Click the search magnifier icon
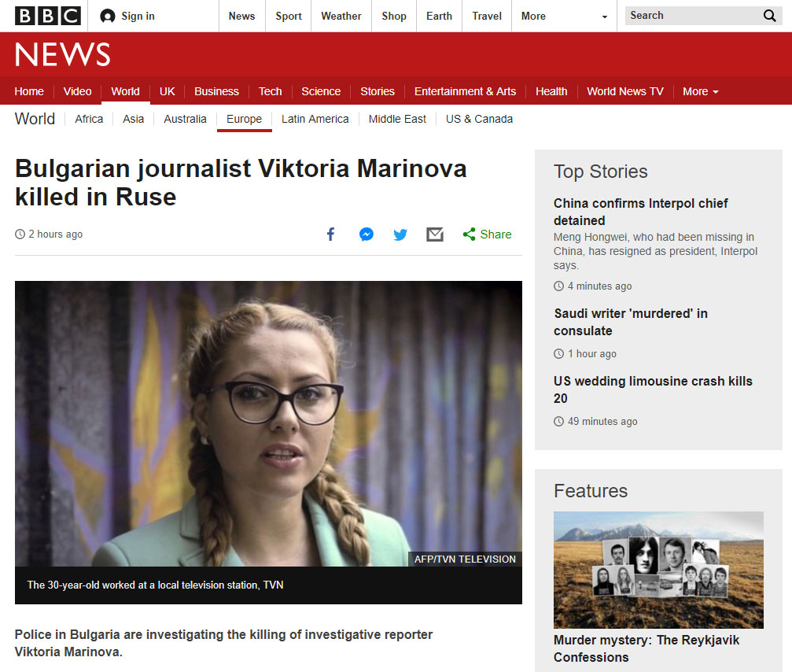 click(769, 16)
